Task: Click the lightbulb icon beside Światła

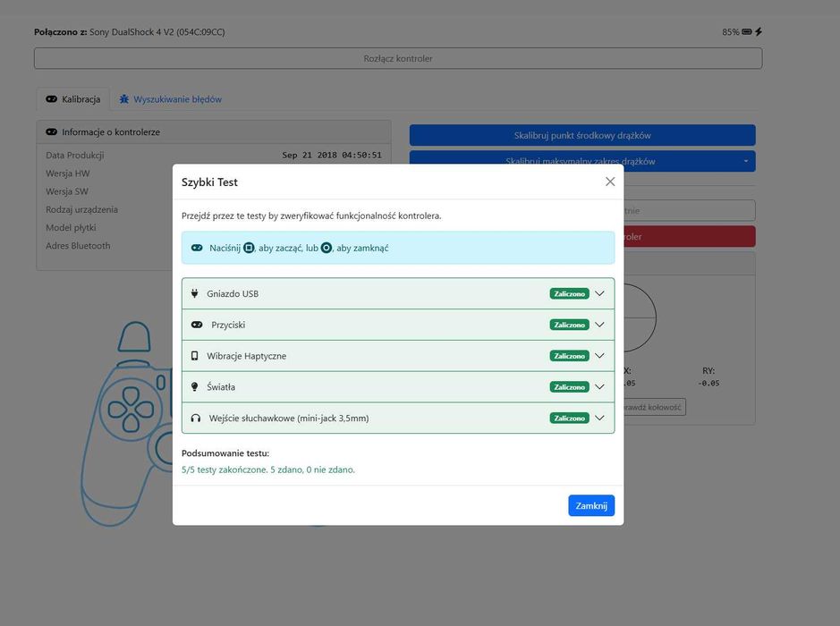Action: pyautogui.click(x=194, y=387)
